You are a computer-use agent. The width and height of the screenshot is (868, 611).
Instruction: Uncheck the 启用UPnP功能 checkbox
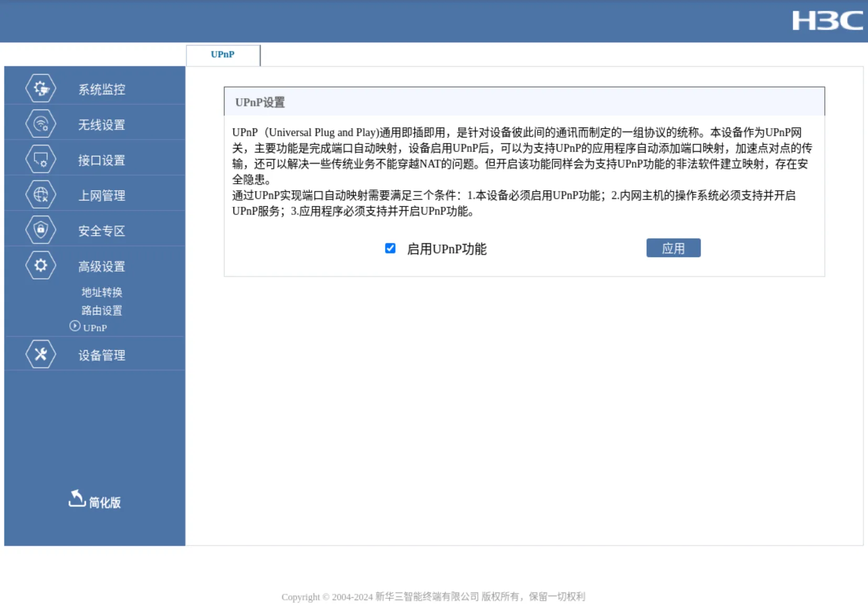coord(390,248)
